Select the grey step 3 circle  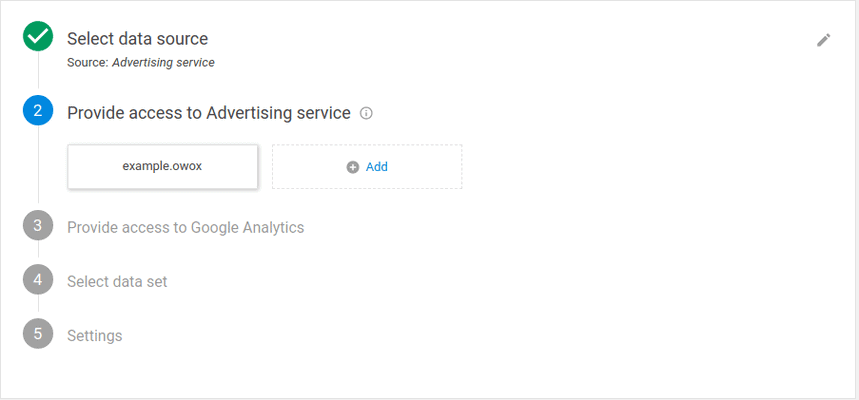click(x=38, y=226)
